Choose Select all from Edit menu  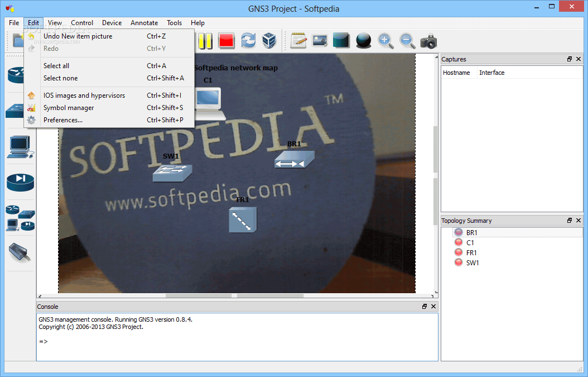point(109,66)
